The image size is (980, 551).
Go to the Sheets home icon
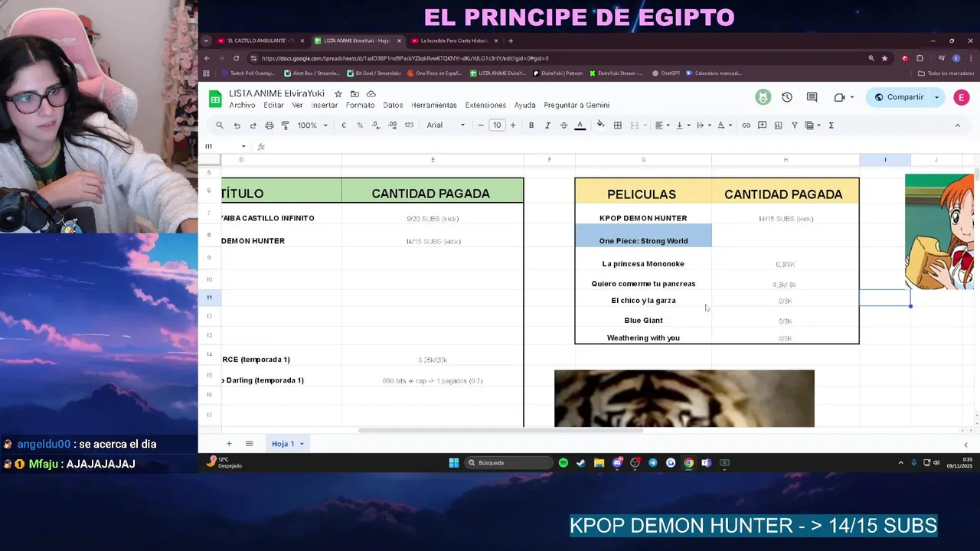coord(215,98)
